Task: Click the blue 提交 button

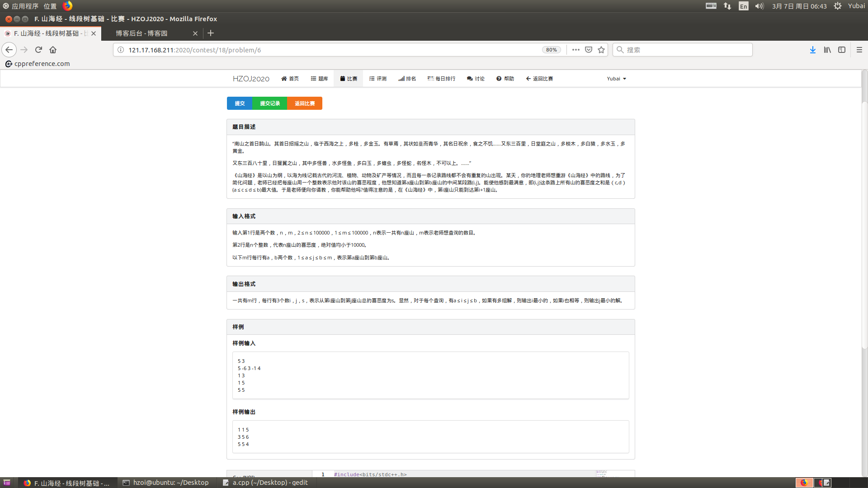Action: 240,103
